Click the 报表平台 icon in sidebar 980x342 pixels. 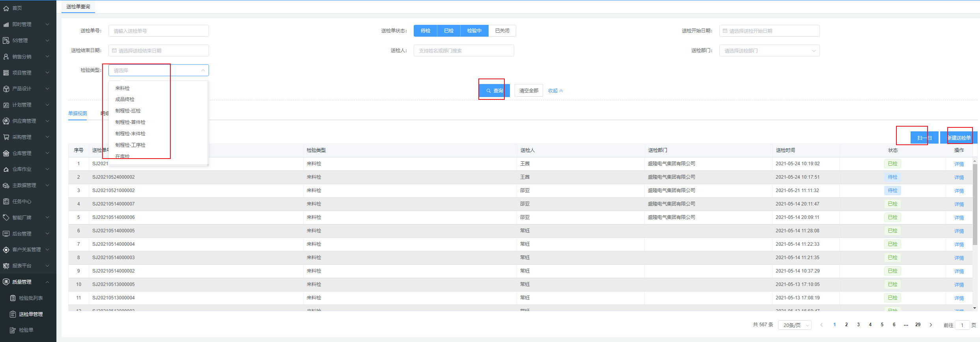(6, 266)
